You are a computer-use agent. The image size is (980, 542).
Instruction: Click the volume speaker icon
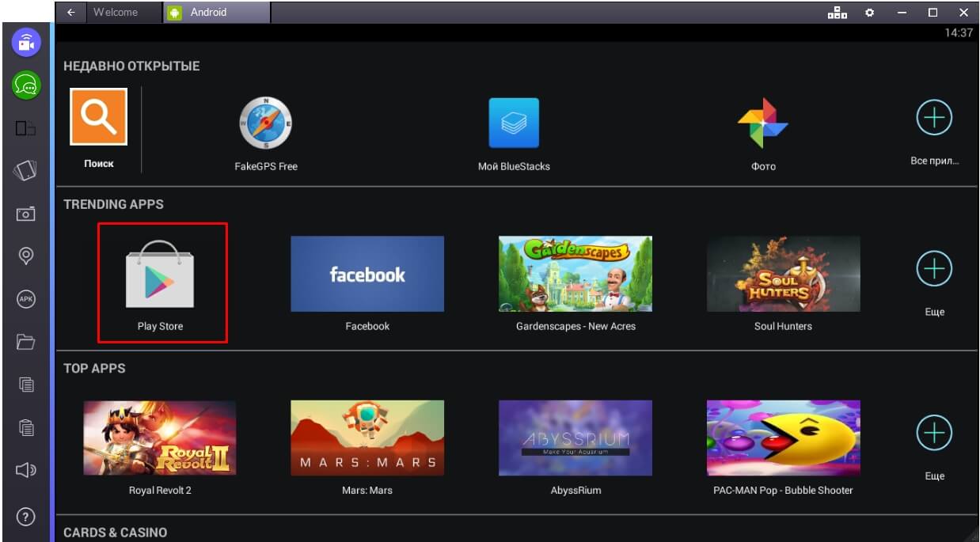point(25,472)
